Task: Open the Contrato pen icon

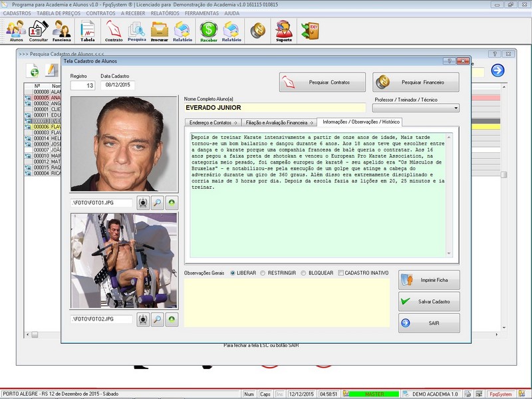Action: (x=114, y=31)
